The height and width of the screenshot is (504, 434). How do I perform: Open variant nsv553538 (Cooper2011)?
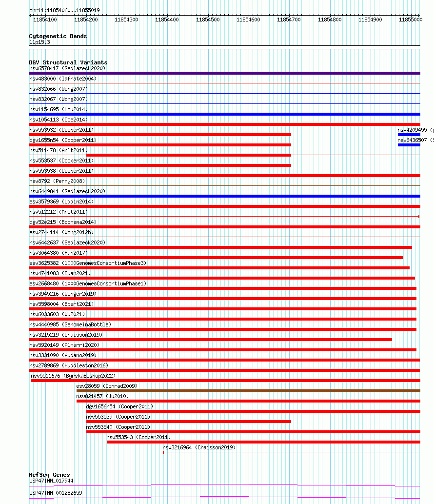[61, 171]
